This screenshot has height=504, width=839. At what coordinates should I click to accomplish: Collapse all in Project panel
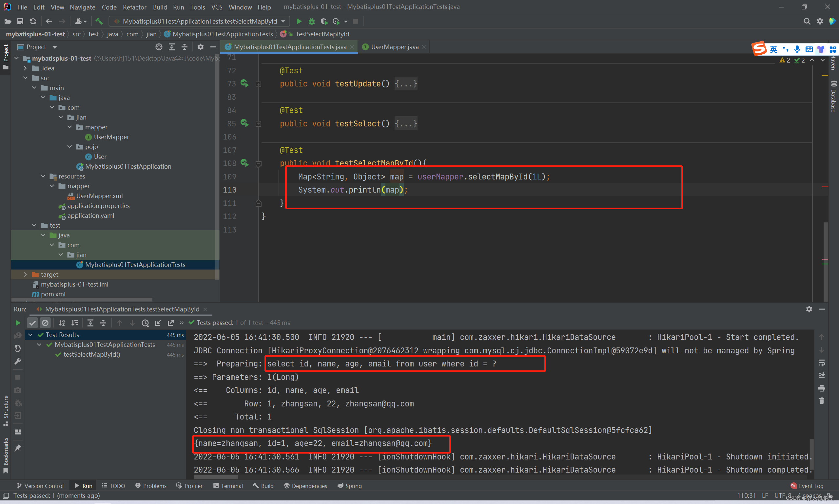click(x=184, y=47)
